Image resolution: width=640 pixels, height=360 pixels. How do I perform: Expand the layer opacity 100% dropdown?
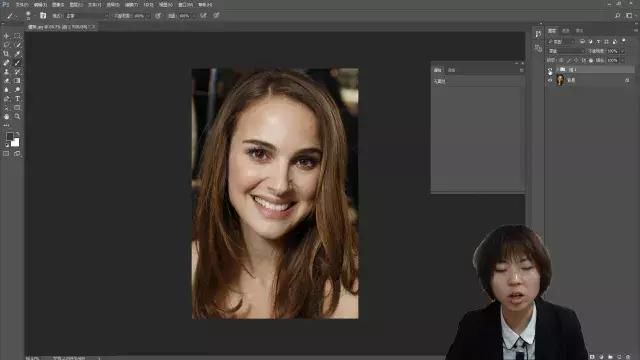[622, 51]
